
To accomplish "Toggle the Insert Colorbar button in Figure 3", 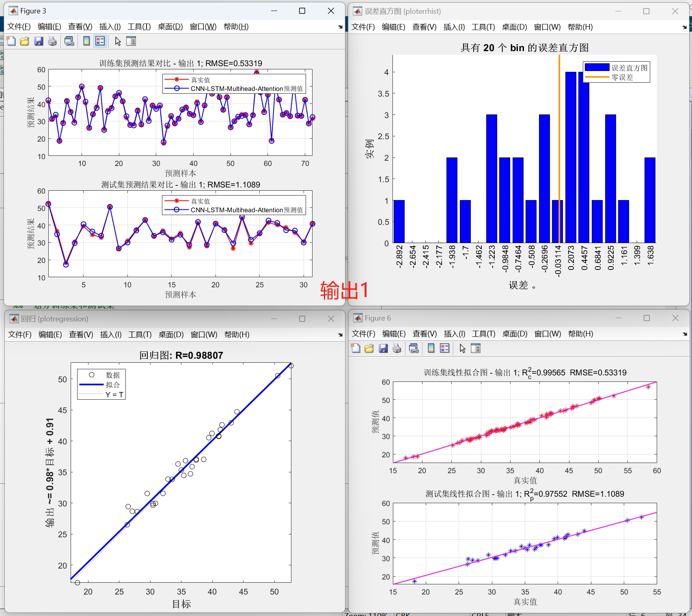I will pyautogui.click(x=86, y=41).
